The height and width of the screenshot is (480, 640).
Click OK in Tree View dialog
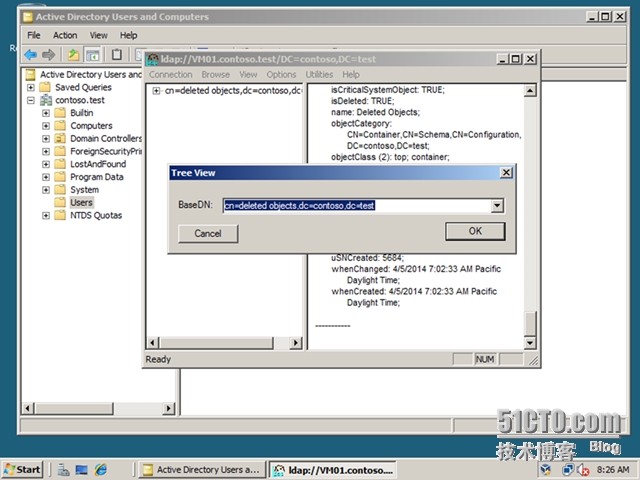click(475, 231)
